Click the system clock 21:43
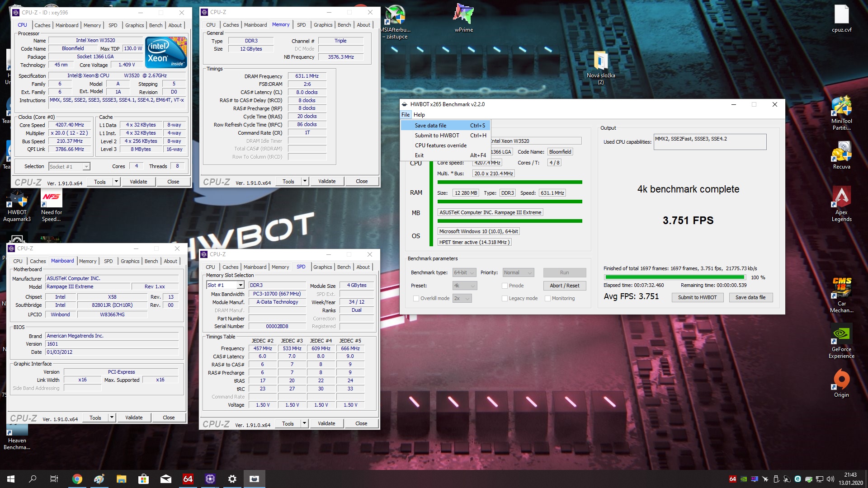This screenshot has width=868, height=488. pyautogui.click(x=850, y=475)
